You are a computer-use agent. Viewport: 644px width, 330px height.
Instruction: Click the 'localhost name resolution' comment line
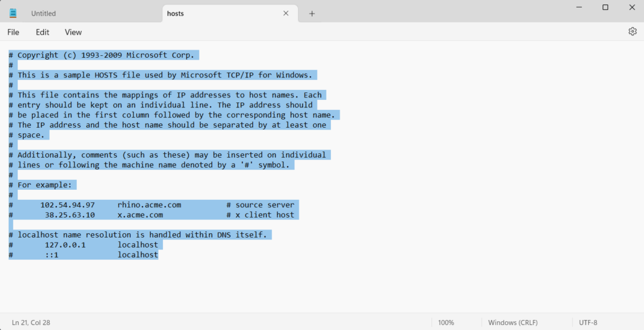click(138, 235)
